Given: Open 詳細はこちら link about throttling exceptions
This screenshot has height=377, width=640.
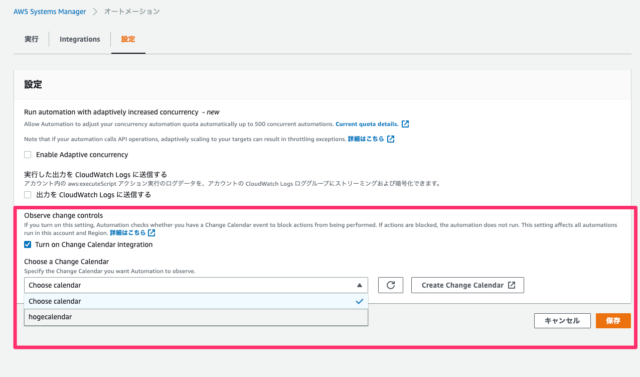Looking at the screenshot, I should pyautogui.click(x=366, y=139).
